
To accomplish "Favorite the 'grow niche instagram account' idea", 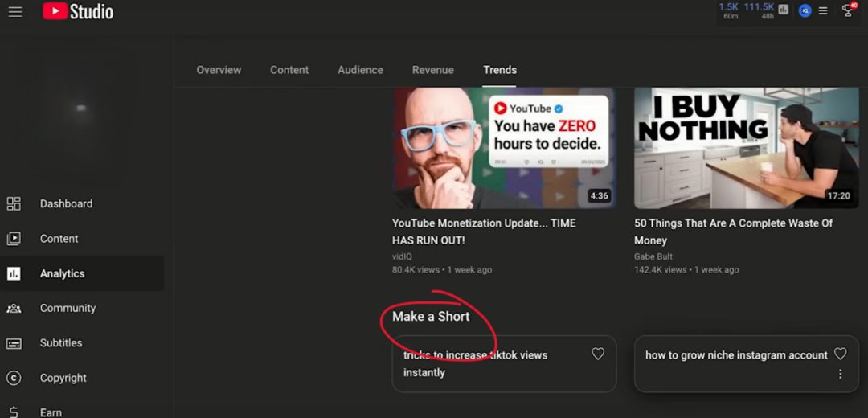I will (840, 354).
